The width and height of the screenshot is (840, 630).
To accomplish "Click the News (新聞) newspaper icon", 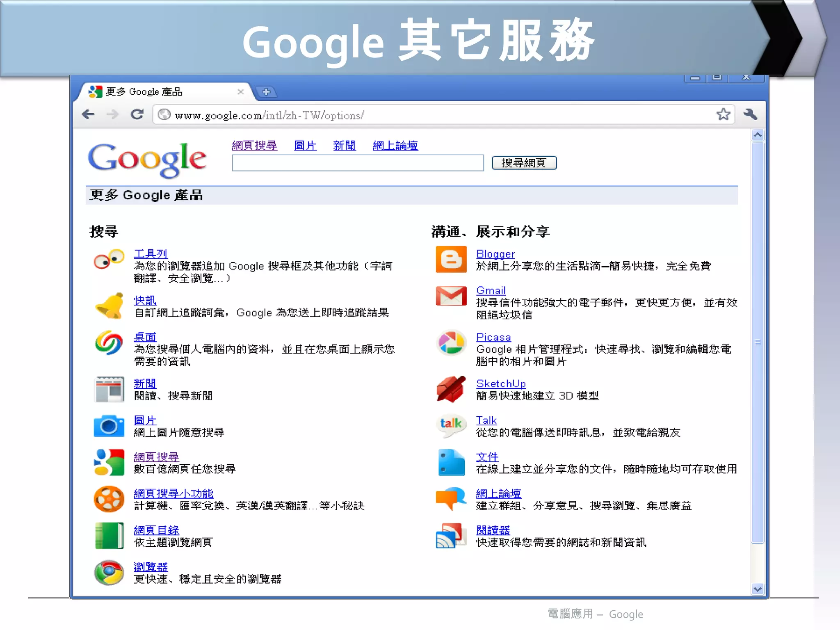I will pos(109,389).
